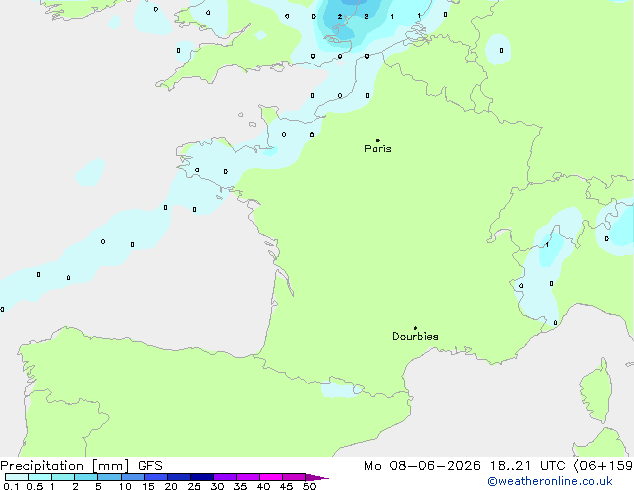Click the legend scale label 0.1
The width and height of the screenshot is (634, 490).
point(11,486)
